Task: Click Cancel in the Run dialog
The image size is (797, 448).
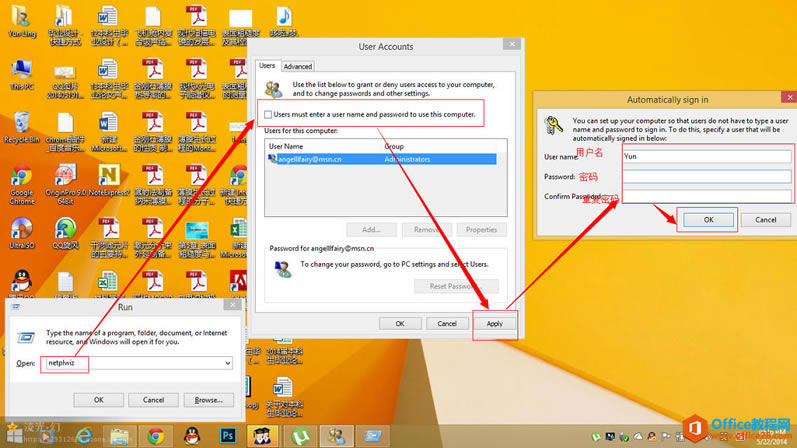Action: 154,400
